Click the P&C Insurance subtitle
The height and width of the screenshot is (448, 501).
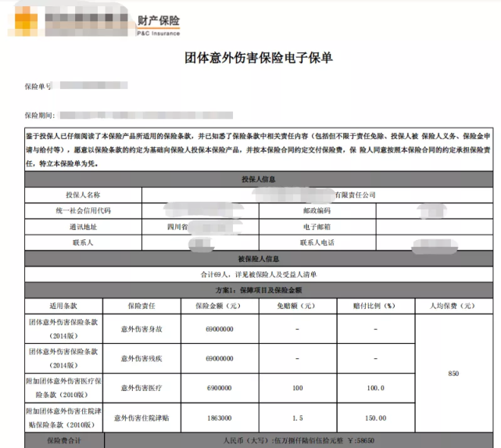[x=159, y=34]
